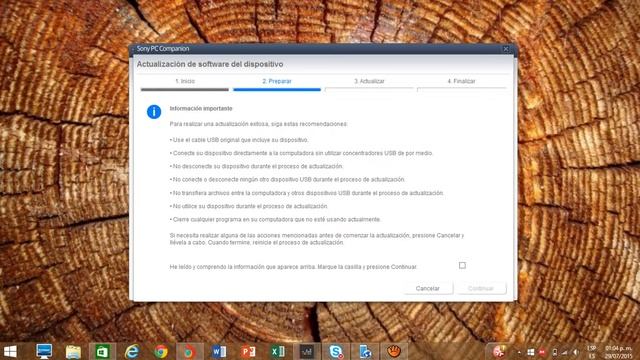Open the Windows Start button

tap(10, 351)
